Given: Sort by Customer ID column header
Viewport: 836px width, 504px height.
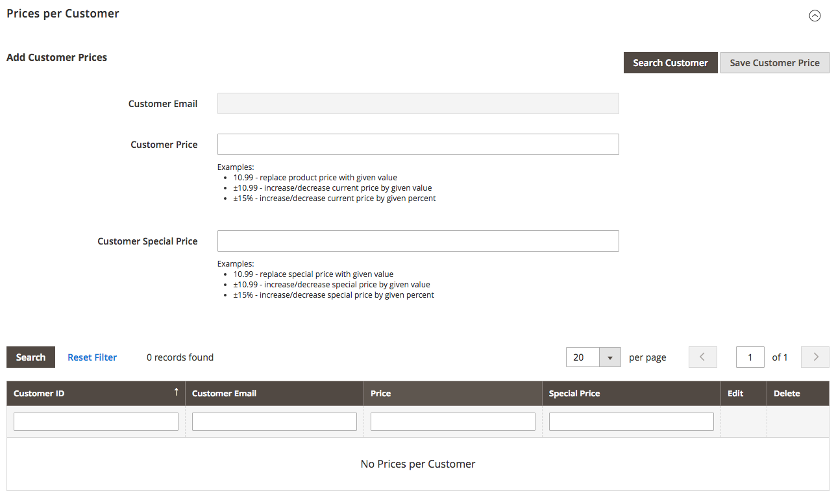Looking at the screenshot, I should [96, 394].
